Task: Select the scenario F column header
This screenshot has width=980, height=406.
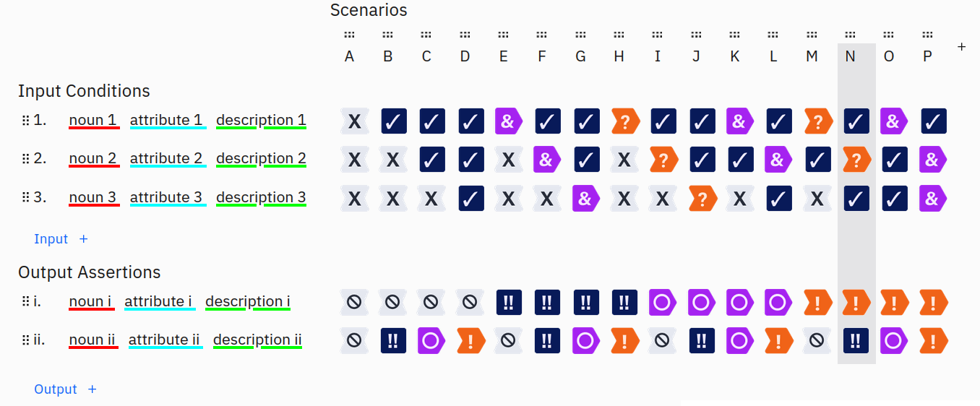Action: pos(542,56)
